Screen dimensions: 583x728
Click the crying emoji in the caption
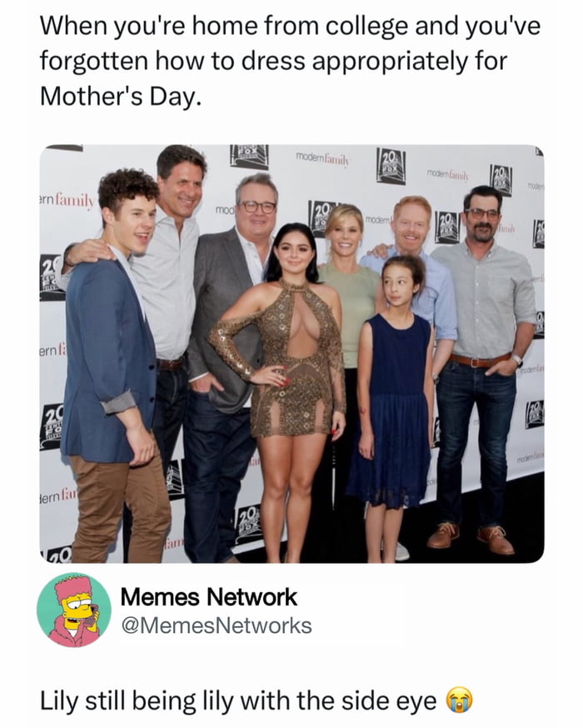459,701
